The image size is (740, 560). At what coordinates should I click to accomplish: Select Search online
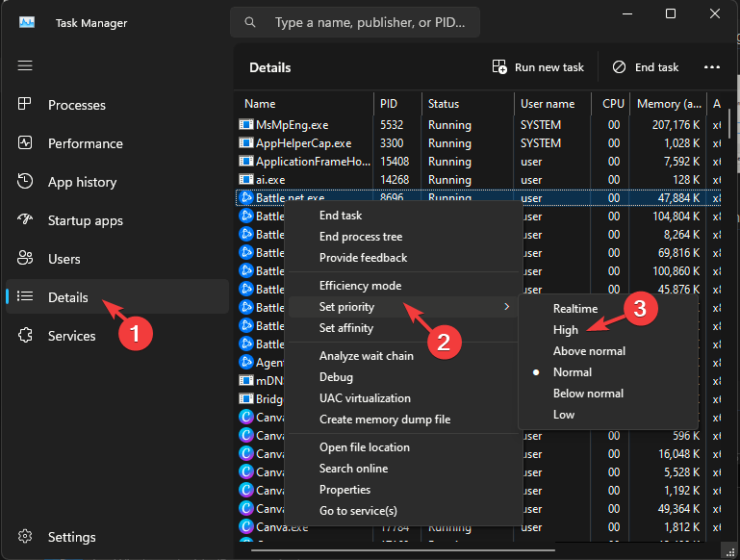403,469
